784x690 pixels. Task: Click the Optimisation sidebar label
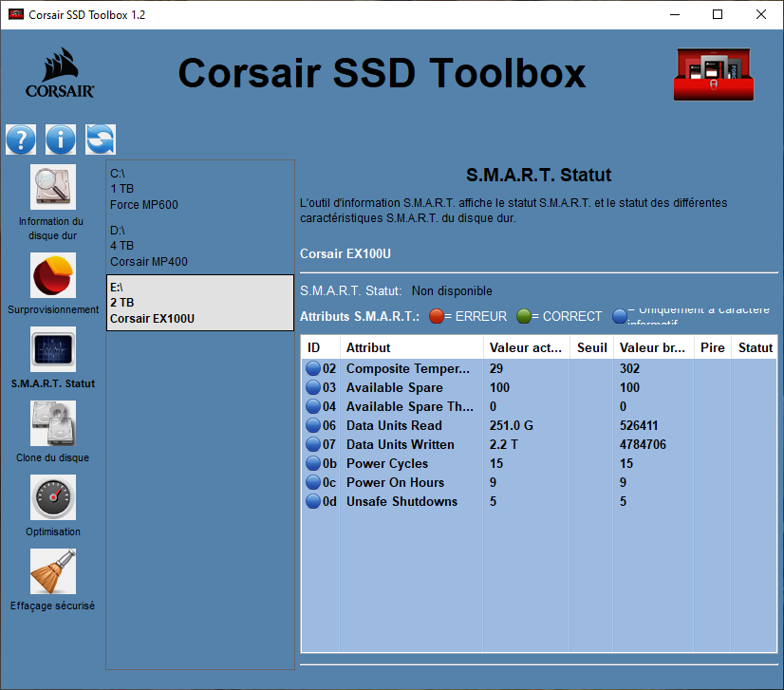coord(53,531)
